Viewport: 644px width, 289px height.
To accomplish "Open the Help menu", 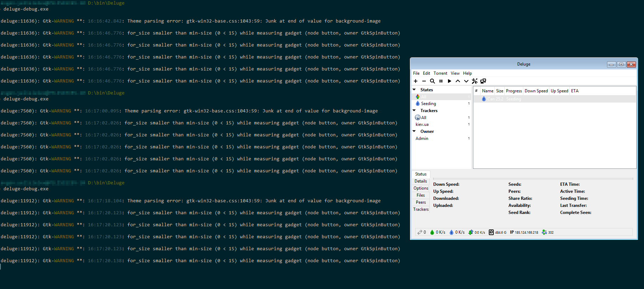I will click(467, 73).
